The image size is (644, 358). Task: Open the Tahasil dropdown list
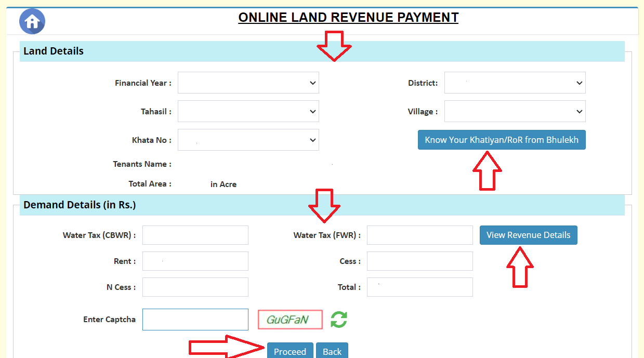[248, 112]
